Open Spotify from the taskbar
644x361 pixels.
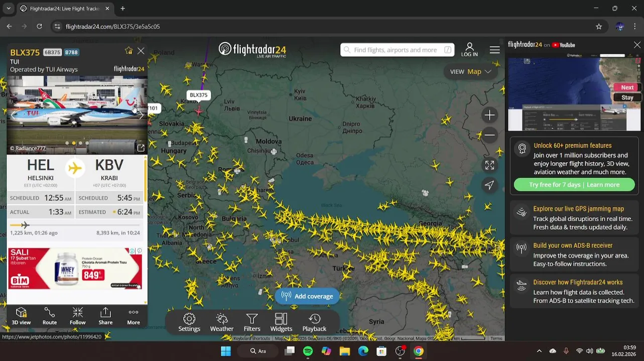(x=308, y=351)
